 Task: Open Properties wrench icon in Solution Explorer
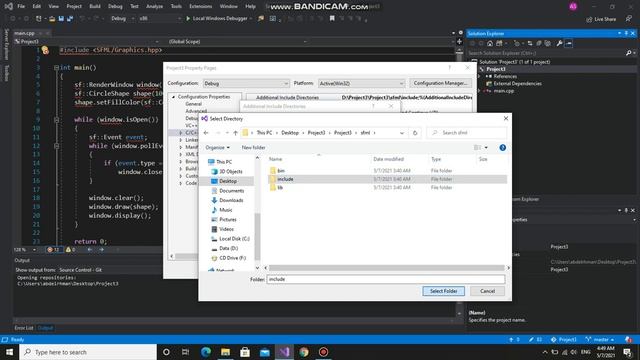(560, 43)
